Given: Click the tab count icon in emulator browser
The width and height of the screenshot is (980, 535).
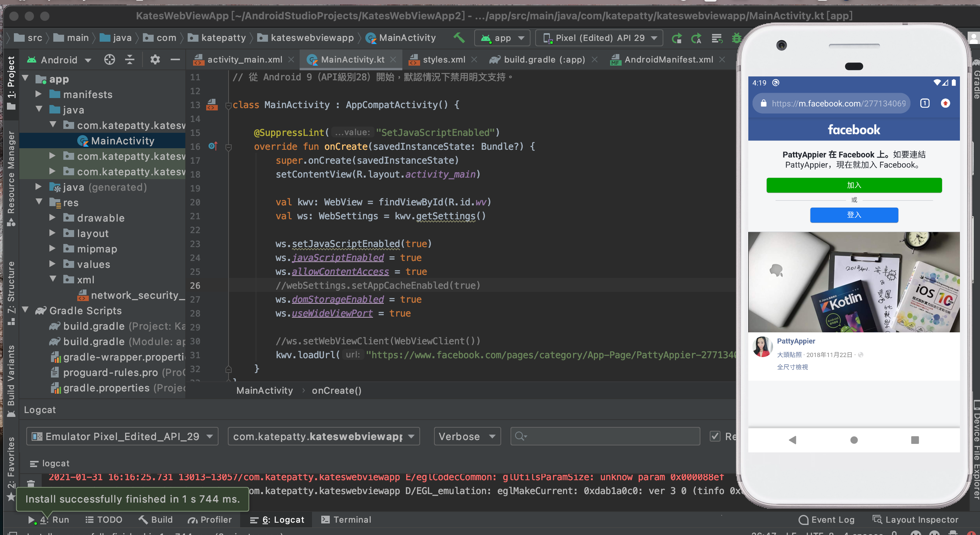Looking at the screenshot, I should (x=925, y=103).
